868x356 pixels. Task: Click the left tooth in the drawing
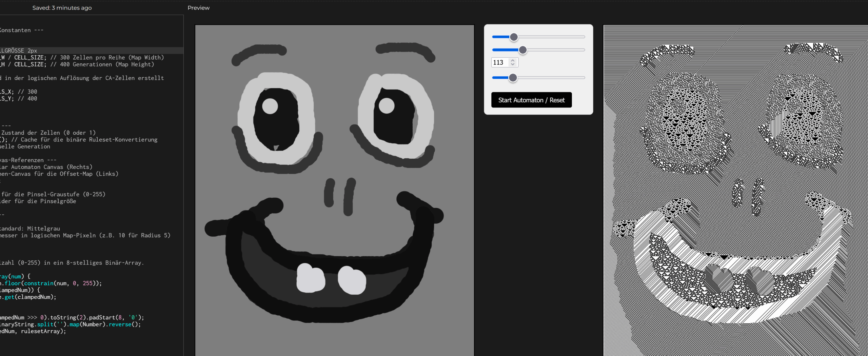[x=310, y=278]
